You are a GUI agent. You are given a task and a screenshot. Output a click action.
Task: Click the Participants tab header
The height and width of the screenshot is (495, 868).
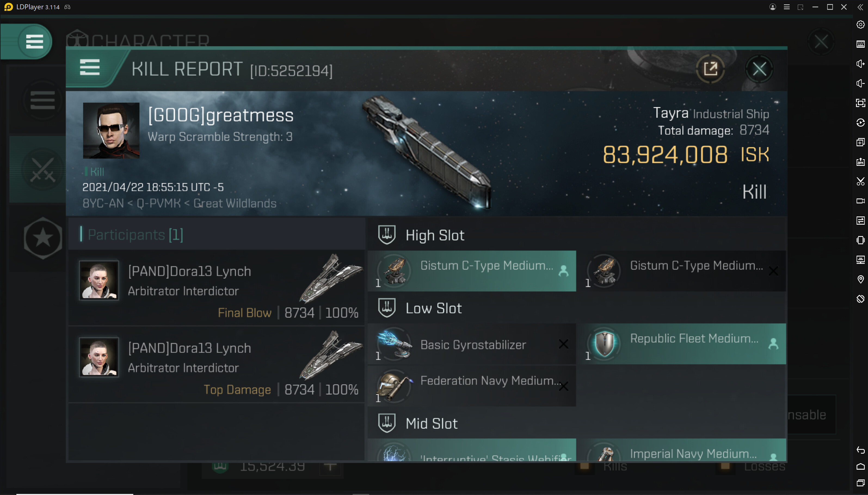tap(135, 235)
